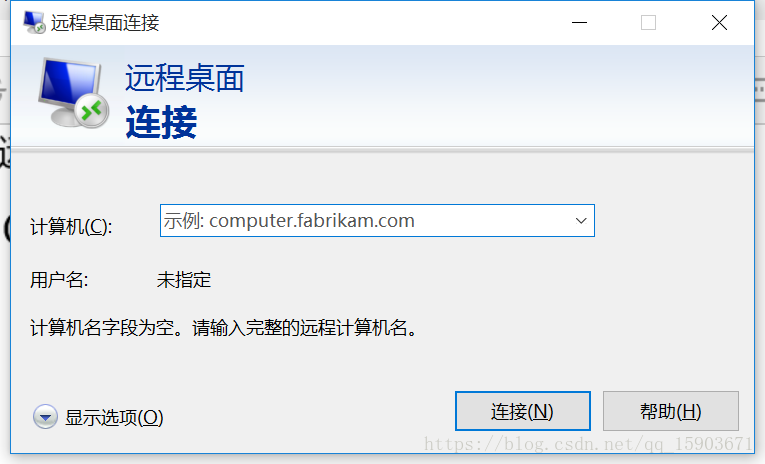Click the 用户名: label

59,280
